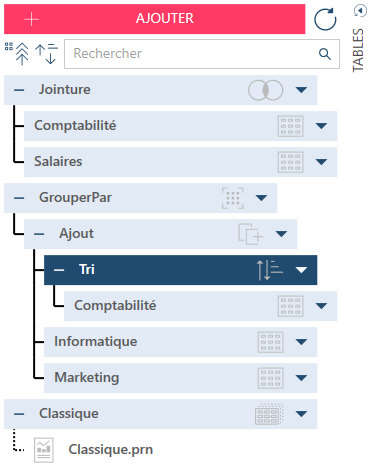Collapse the TABLES side panel
Viewport: 370px width, 470px height.
click(x=360, y=11)
